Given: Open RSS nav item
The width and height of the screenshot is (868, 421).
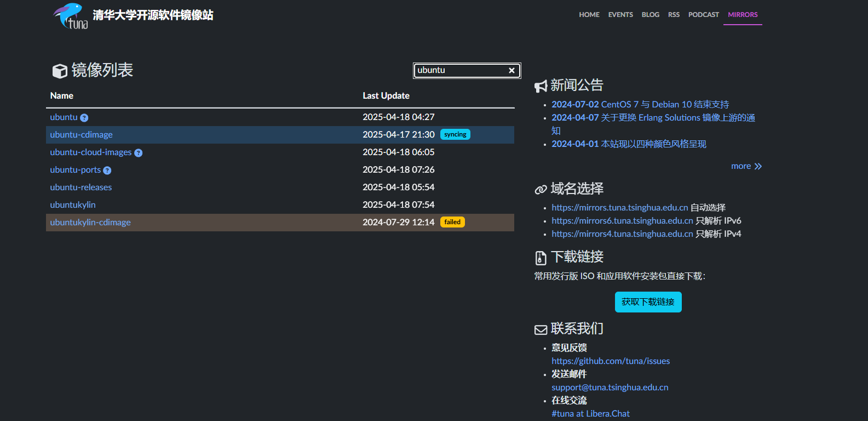Looking at the screenshot, I should pyautogui.click(x=674, y=15).
